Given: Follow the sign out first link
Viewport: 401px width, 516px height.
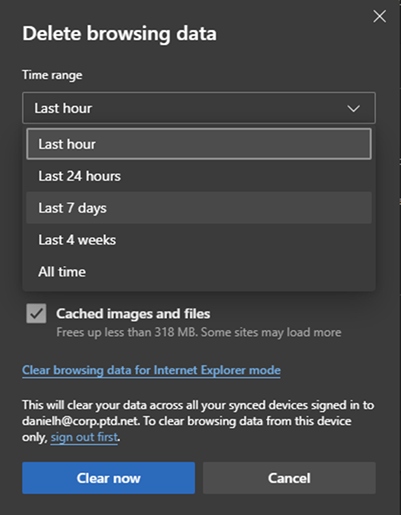Looking at the screenshot, I should point(84,437).
